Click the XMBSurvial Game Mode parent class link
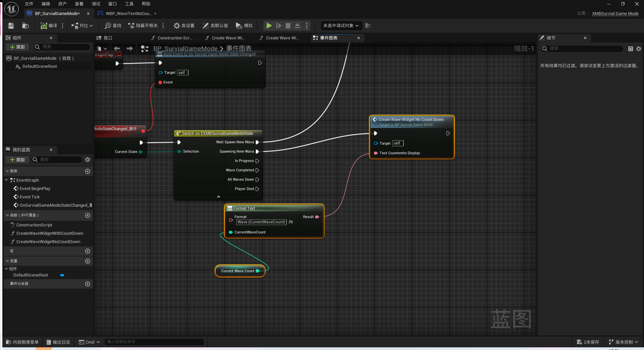Viewport: 644px width, 350px height. coord(615,14)
